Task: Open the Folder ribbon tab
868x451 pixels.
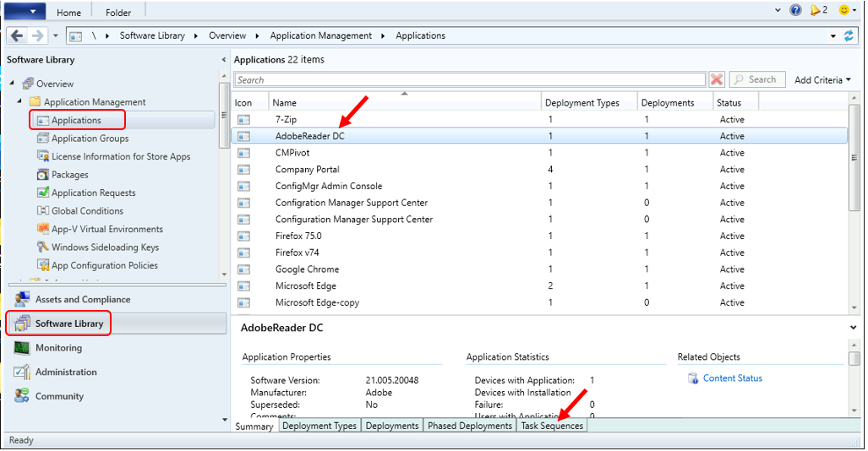Action: [118, 13]
